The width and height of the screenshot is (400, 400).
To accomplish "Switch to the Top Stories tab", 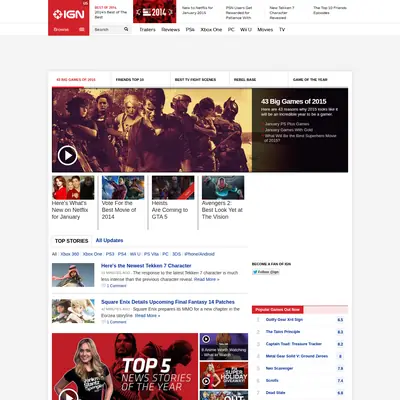I will (x=71, y=241).
